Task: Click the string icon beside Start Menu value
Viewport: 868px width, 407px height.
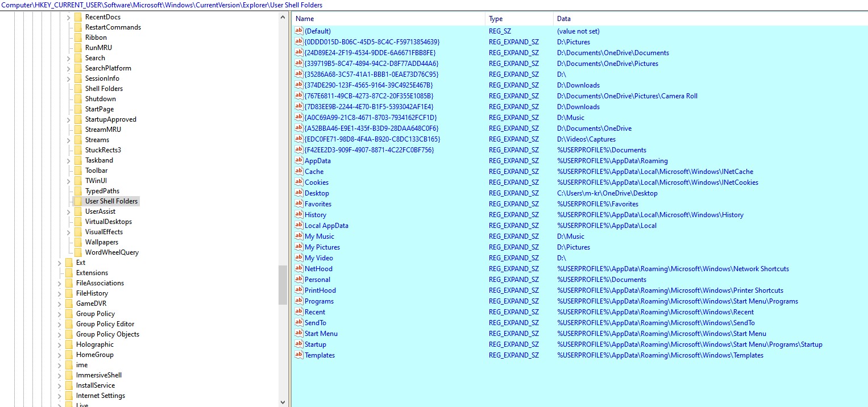Action: (299, 334)
